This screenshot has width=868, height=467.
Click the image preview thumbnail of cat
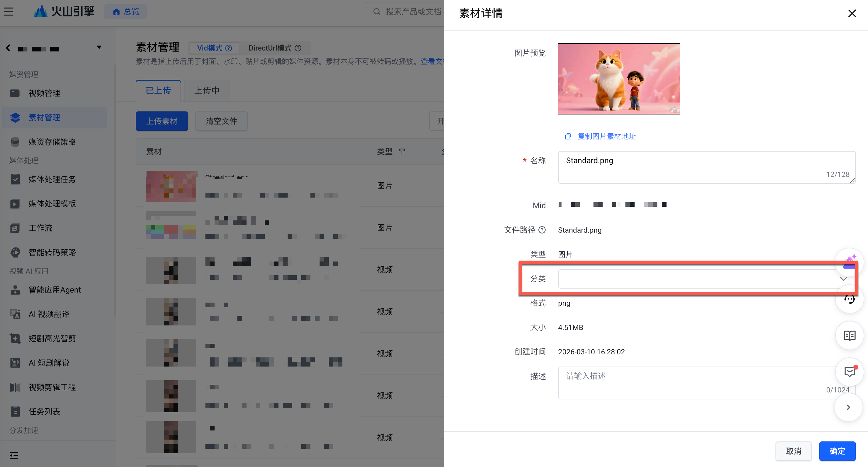pos(619,79)
